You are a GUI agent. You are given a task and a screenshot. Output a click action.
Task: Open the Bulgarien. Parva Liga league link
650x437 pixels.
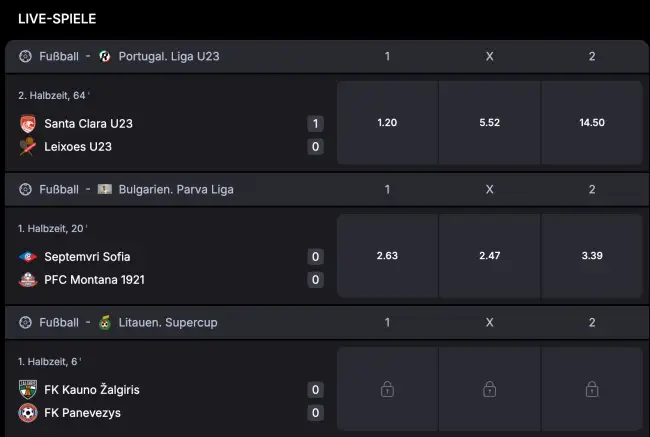pyautogui.click(x=175, y=189)
